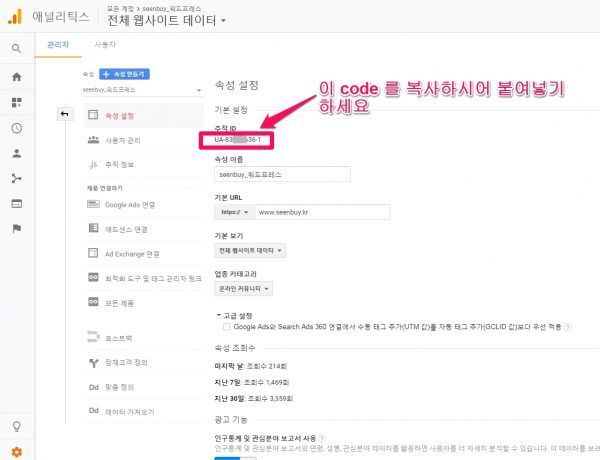Open the seenbuy_워드프레스 property dropdown
This screenshot has width=600, height=460.
pyautogui.click(x=142, y=90)
